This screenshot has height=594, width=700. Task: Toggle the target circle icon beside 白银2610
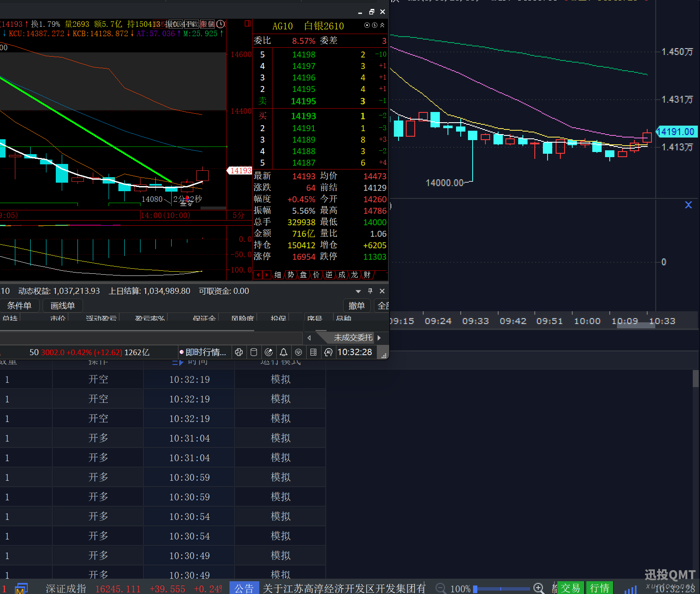[x=367, y=26]
